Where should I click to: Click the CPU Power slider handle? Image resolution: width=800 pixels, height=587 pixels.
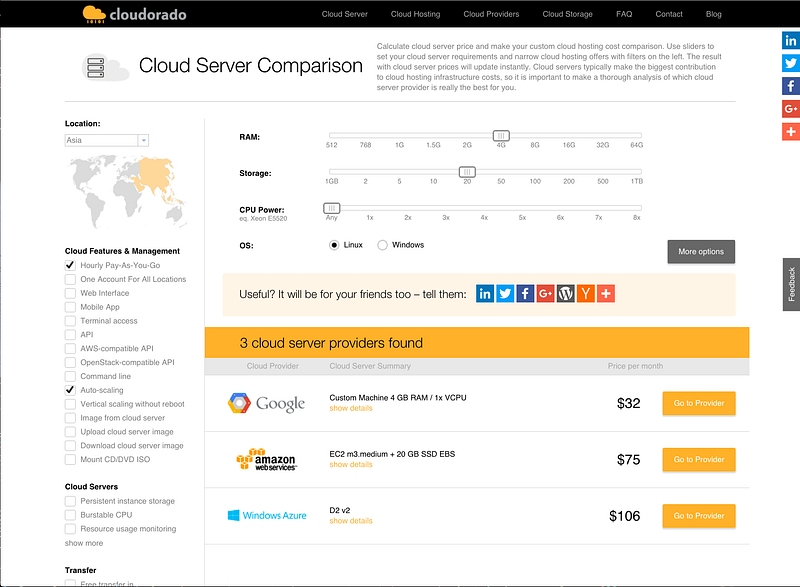[332, 208]
